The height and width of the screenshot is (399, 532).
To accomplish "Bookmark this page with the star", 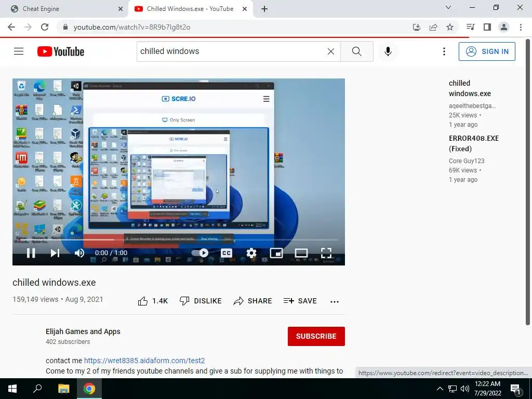I will click(450, 27).
